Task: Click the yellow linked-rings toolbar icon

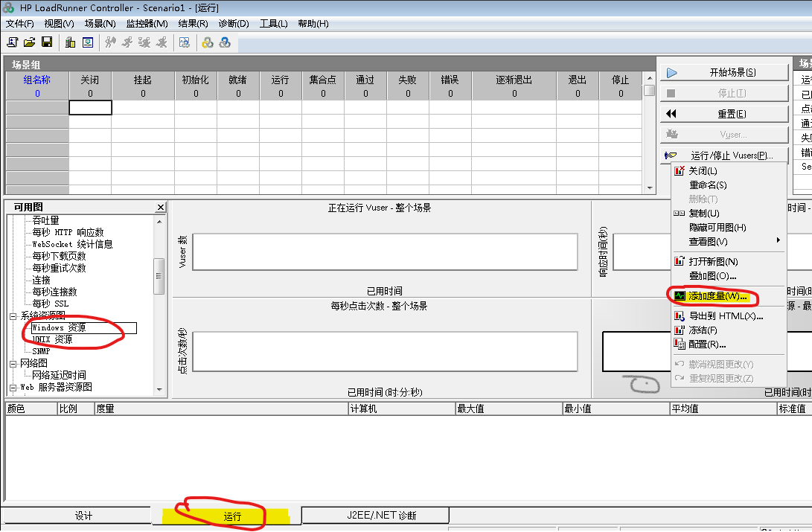Action: coord(208,42)
